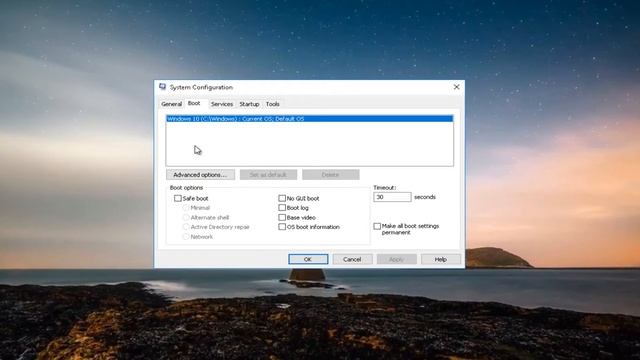Enable the Boot log checkbox
640x360 pixels.
[x=282, y=208]
